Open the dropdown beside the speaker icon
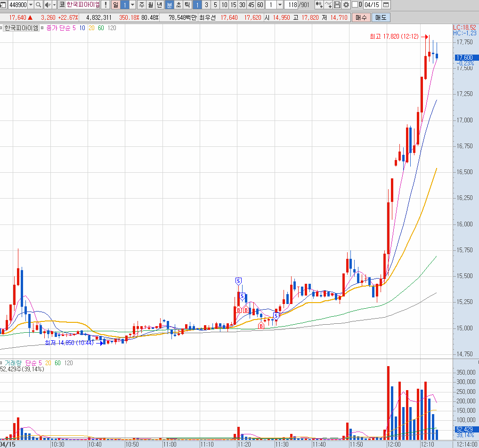Image resolution: width=479 pixels, height=448 pixels. click(x=55, y=5)
